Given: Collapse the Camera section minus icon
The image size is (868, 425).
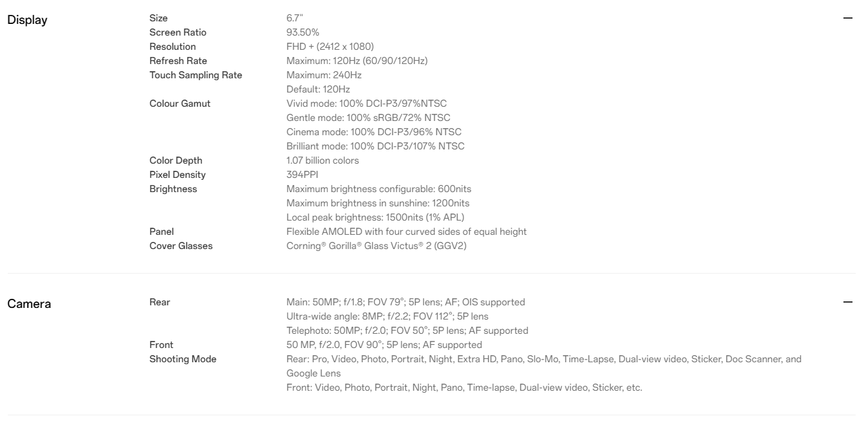Looking at the screenshot, I should pyautogui.click(x=848, y=302).
